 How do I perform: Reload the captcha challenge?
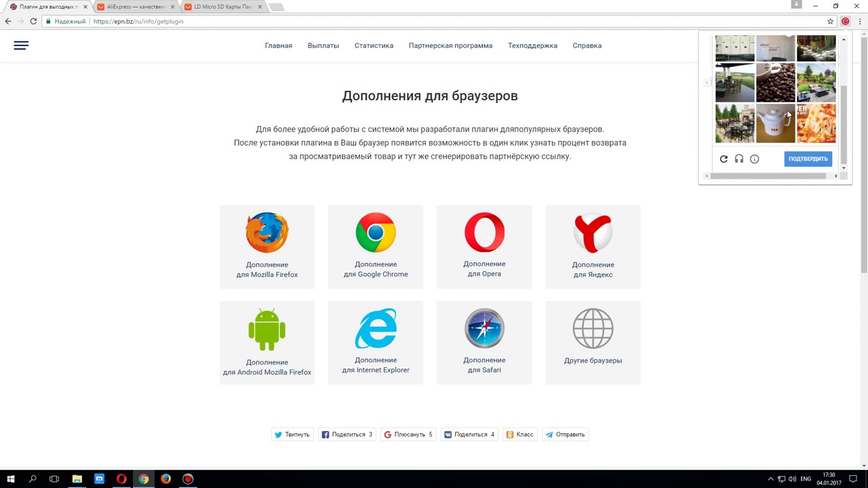pyautogui.click(x=724, y=159)
